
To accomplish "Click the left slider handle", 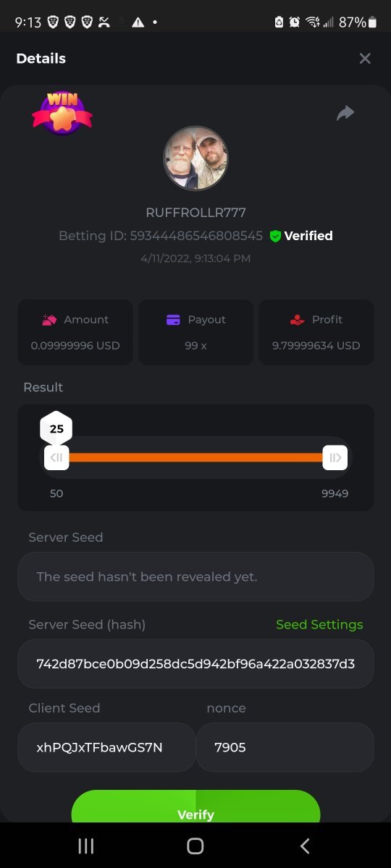I will tap(56, 458).
